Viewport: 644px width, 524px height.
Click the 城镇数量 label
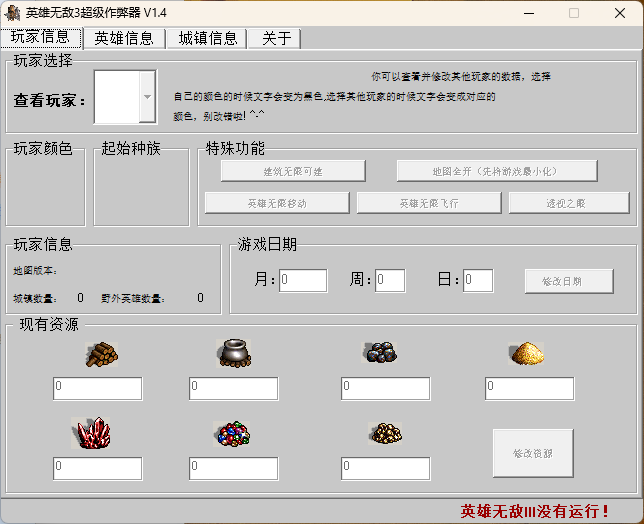point(35,299)
